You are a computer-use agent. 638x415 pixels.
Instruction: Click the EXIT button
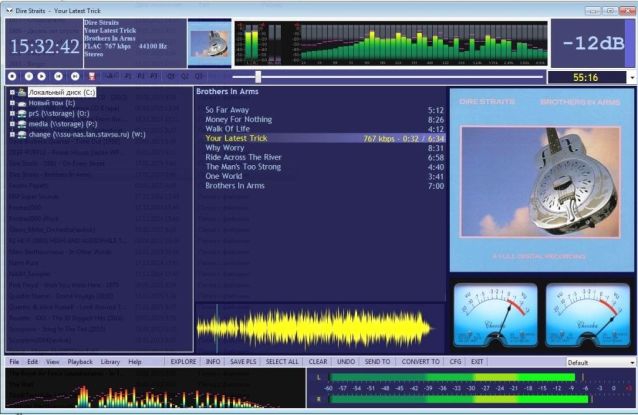[x=477, y=362]
